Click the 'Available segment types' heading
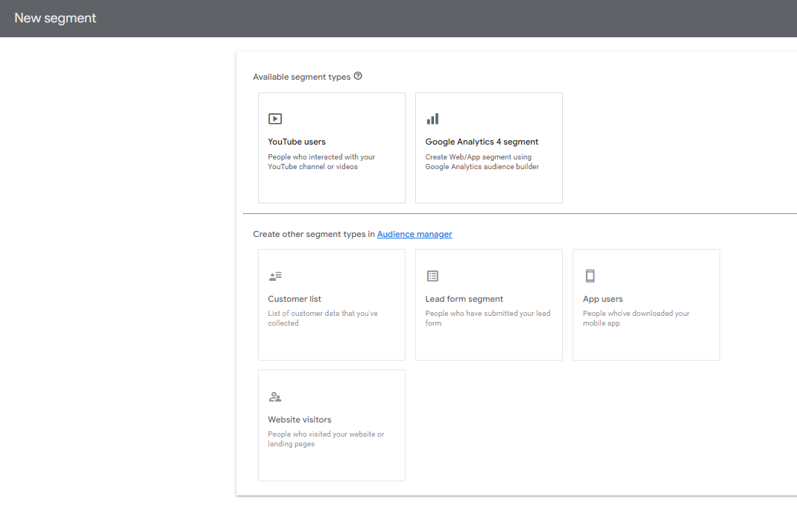Screen dimensions: 797x532 (302, 77)
